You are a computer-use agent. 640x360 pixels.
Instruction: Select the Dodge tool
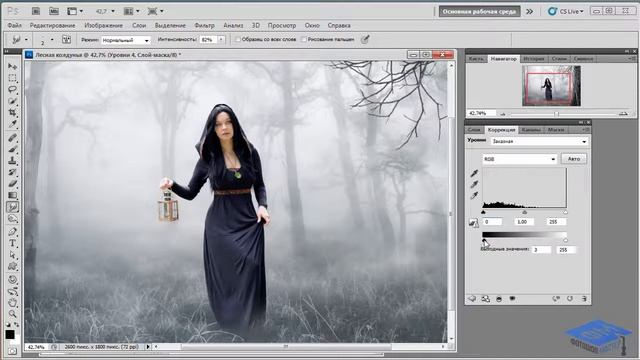tap(13, 218)
